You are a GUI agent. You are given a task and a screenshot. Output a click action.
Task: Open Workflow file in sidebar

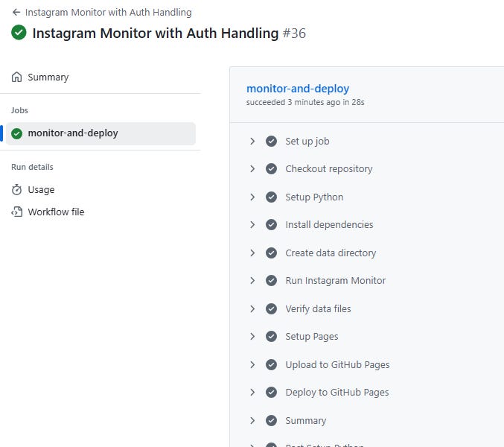point(101,212)
